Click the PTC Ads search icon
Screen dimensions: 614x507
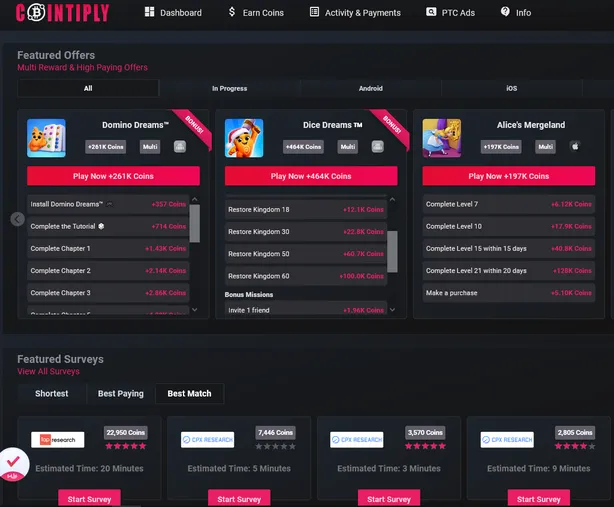point(431,12)
